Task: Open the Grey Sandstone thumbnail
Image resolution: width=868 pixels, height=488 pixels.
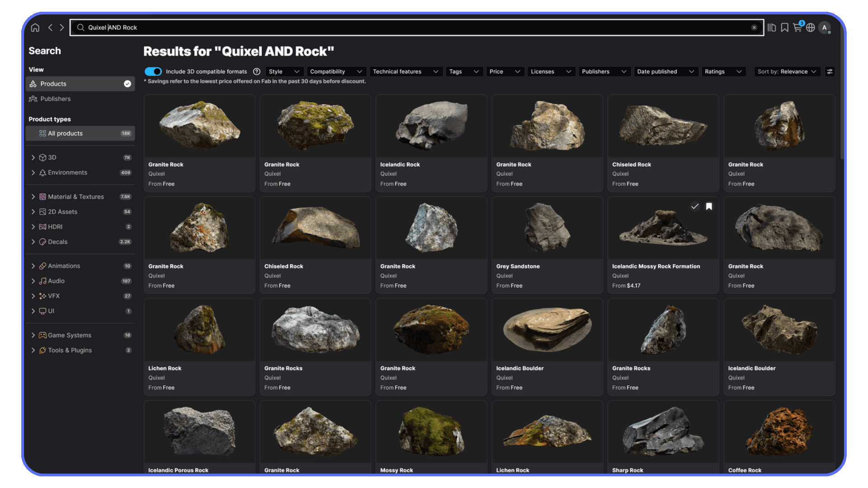Action: (x=547, y=228)
